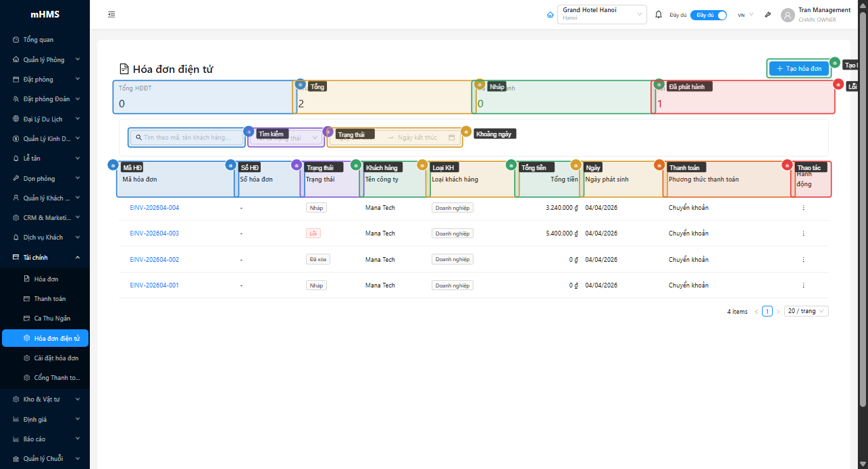This screenshot has width=868, height=469.
Task: Click the calendar icon in the date range
Action: [x=451, y=138]
